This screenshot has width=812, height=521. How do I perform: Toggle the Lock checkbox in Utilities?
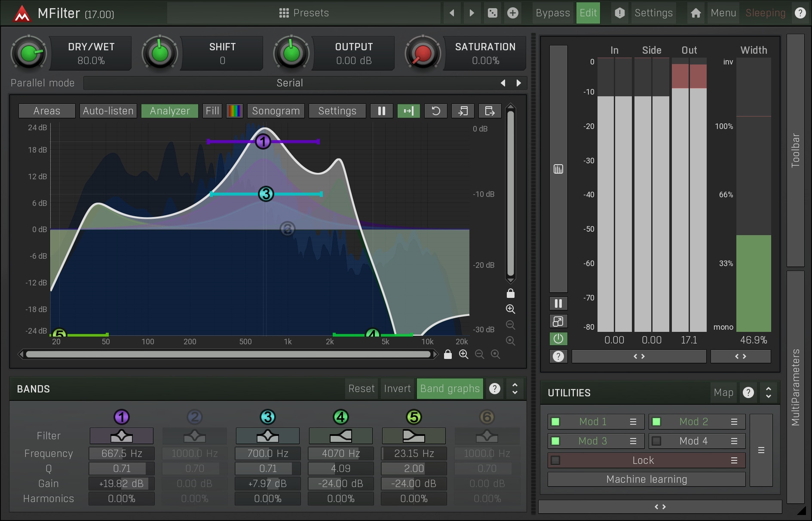[x=555, y=460]
